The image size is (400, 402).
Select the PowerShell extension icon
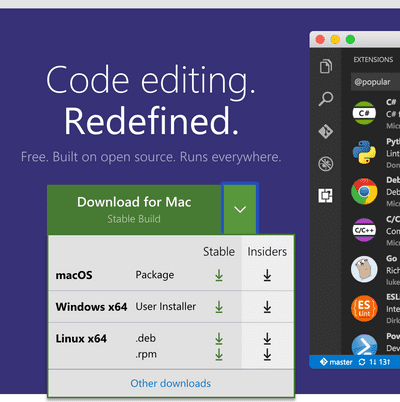[364, 345]
